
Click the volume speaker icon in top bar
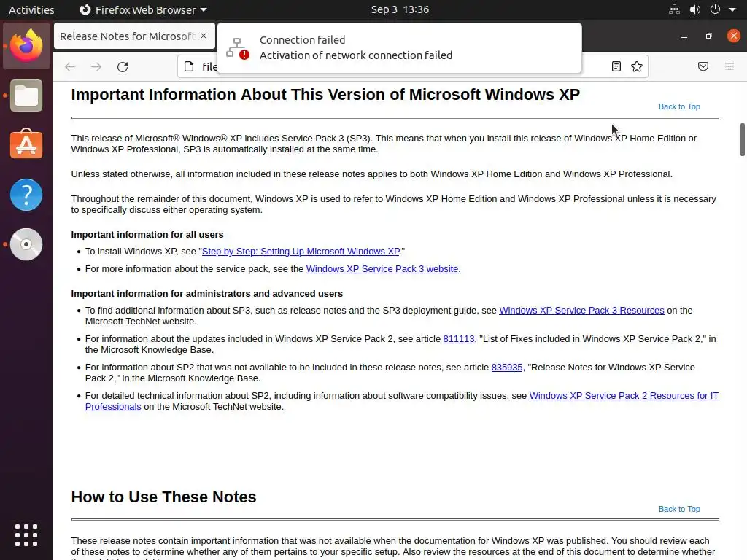(695, 9)
